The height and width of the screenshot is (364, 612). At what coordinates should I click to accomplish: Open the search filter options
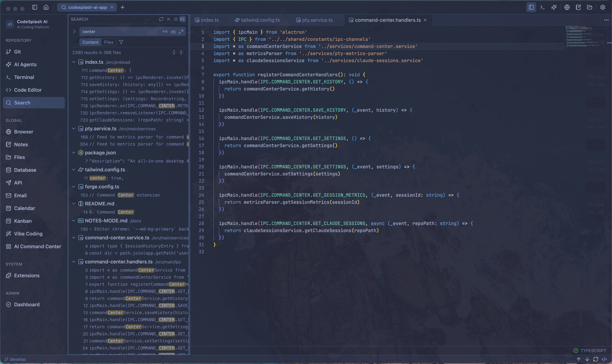(121, 42)
